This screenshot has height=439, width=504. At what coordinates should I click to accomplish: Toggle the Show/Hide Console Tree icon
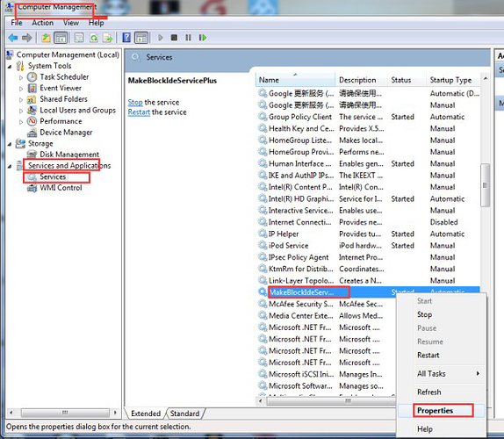(61, 38)
